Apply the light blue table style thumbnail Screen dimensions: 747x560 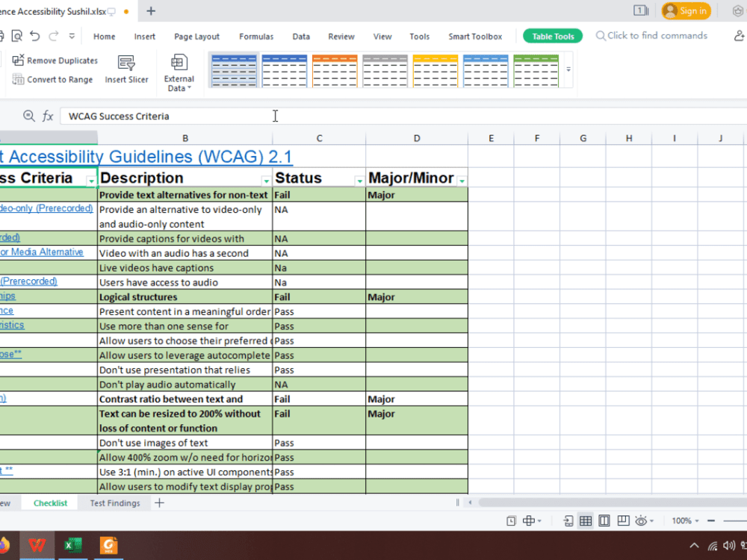point(486,71)
